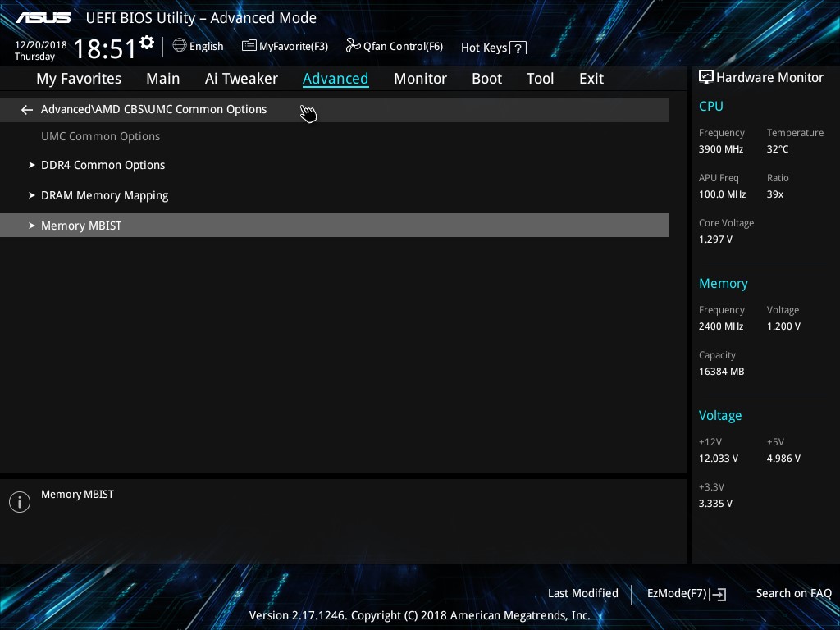Click CPU Temperature 32°C value
The image size is (840, 630).
coord(778,149)
